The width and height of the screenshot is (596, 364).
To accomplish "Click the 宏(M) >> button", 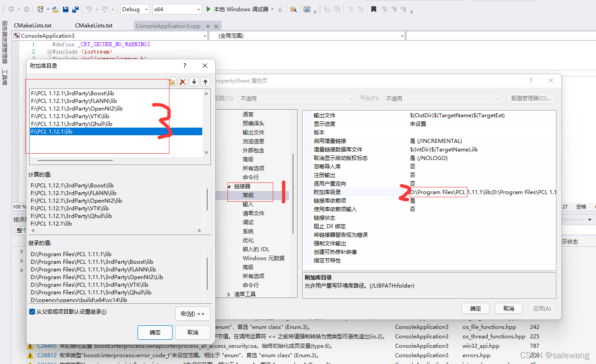I will click(193, 313).
